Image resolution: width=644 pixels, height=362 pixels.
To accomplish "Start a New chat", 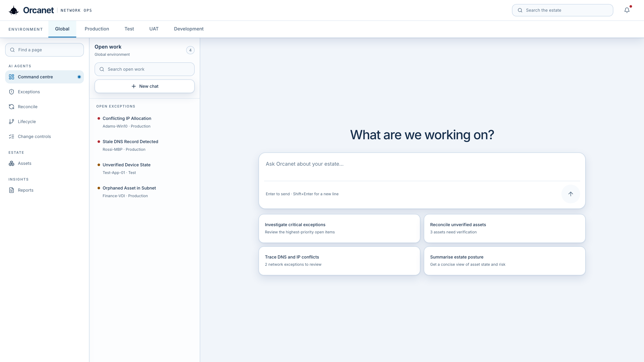I will tap(145, 86).
